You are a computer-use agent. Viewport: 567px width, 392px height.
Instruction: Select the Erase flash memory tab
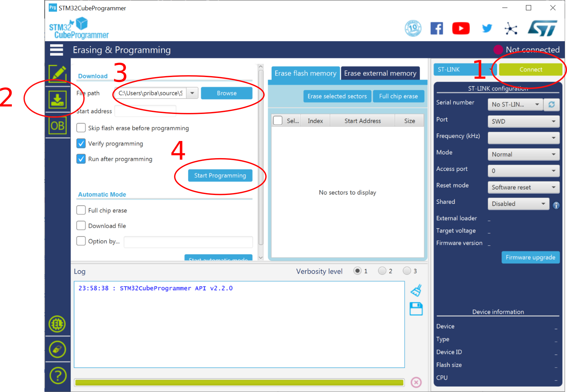pyautogui.click(x=305, y=73)
